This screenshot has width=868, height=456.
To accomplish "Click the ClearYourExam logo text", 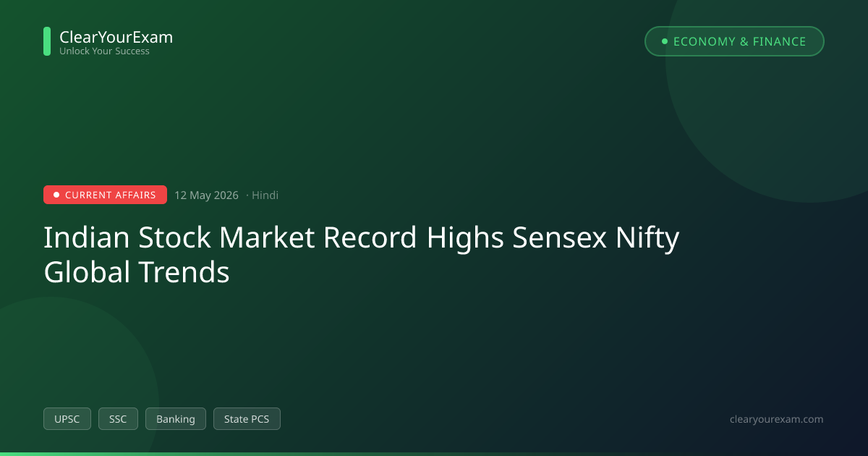I will tap(116, 37).
